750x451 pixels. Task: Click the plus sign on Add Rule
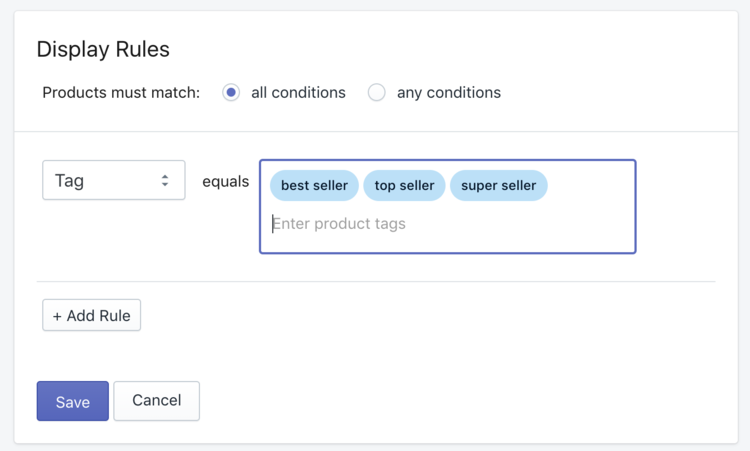58,316
